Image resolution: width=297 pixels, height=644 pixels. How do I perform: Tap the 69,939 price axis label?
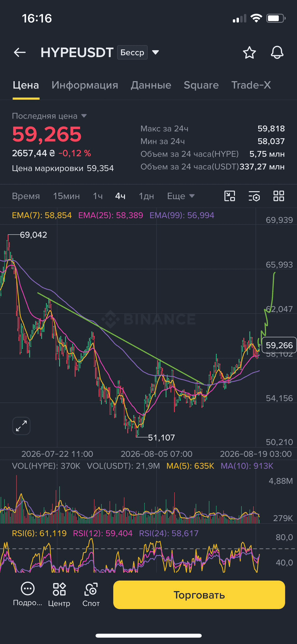pos(279,220)
